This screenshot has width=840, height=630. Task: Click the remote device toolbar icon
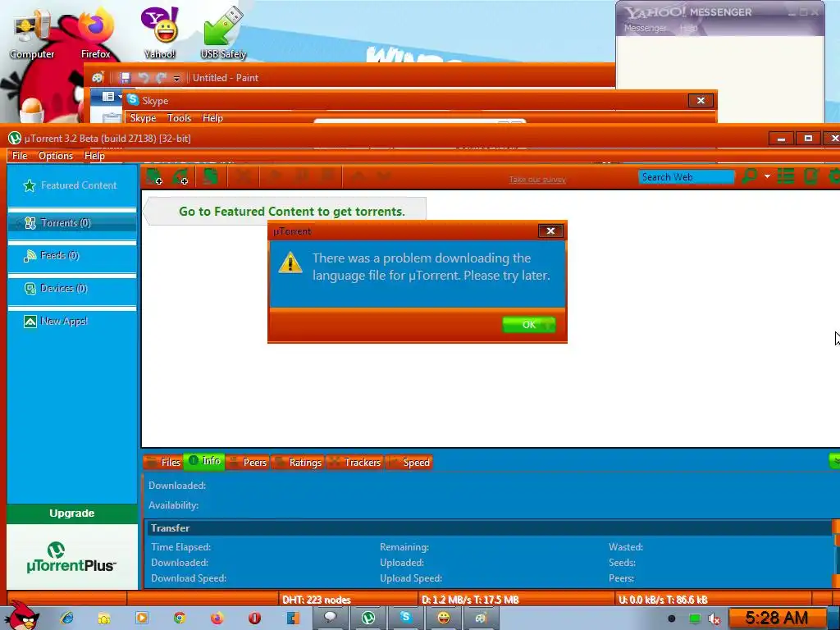(x=811, y=176)
